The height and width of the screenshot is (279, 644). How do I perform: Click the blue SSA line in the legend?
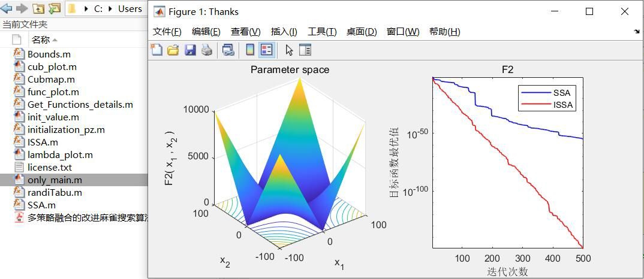pyautogui.click(x=536, y=93)
